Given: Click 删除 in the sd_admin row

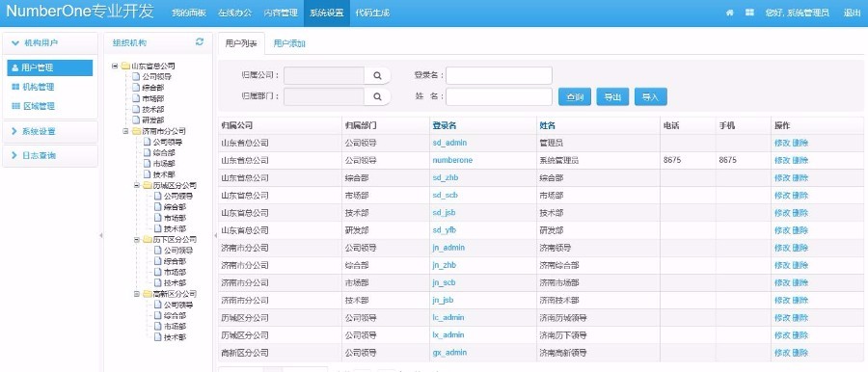Looking at the screenshot, I should pyautogui.click(x=800, y=143).
